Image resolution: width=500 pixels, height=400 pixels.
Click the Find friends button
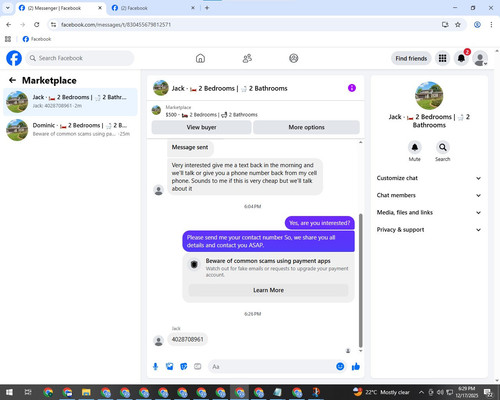coord(411,58)
